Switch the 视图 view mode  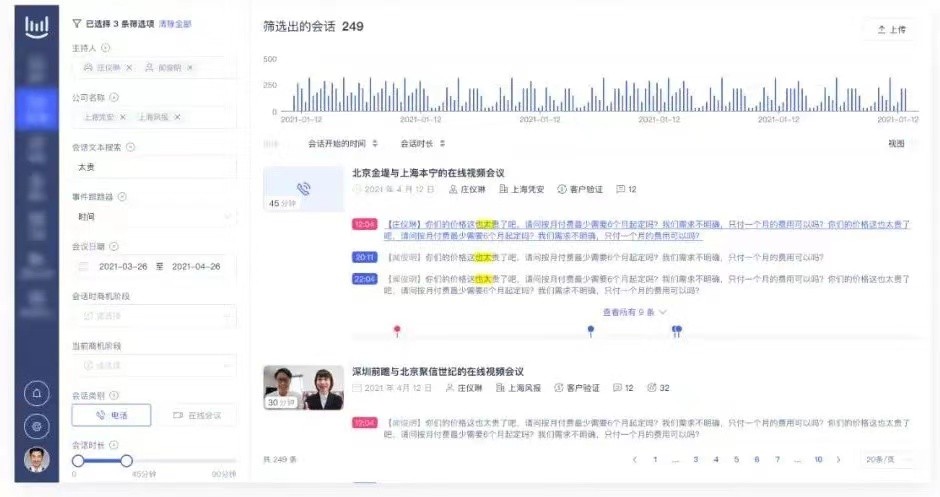tap(901, 144)
